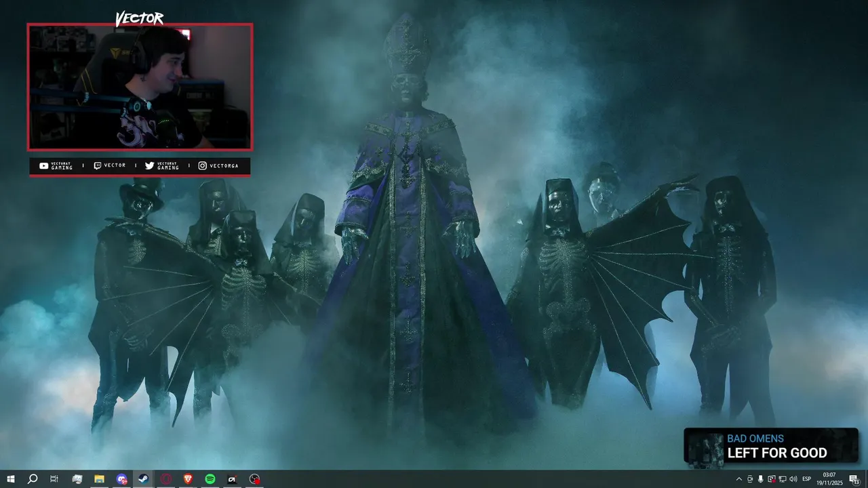Click the 'BAD OMENS' artist text
Image resolution: width=868 pixels, height=488 pixels.
click(755, 439)
